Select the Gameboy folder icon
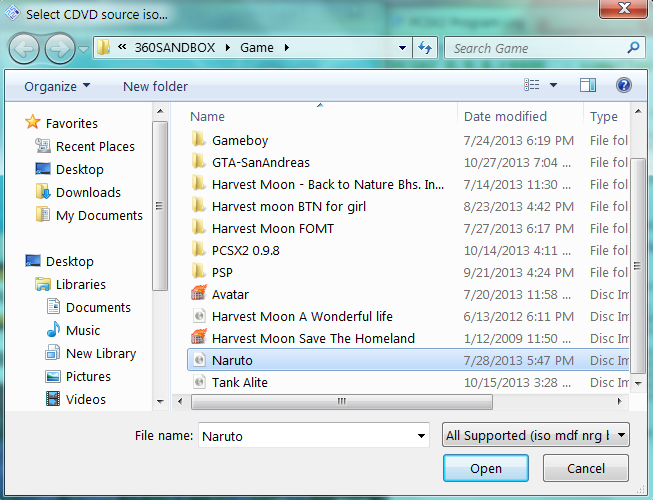This screenshot has height=500, width=653. click(199, 139)
